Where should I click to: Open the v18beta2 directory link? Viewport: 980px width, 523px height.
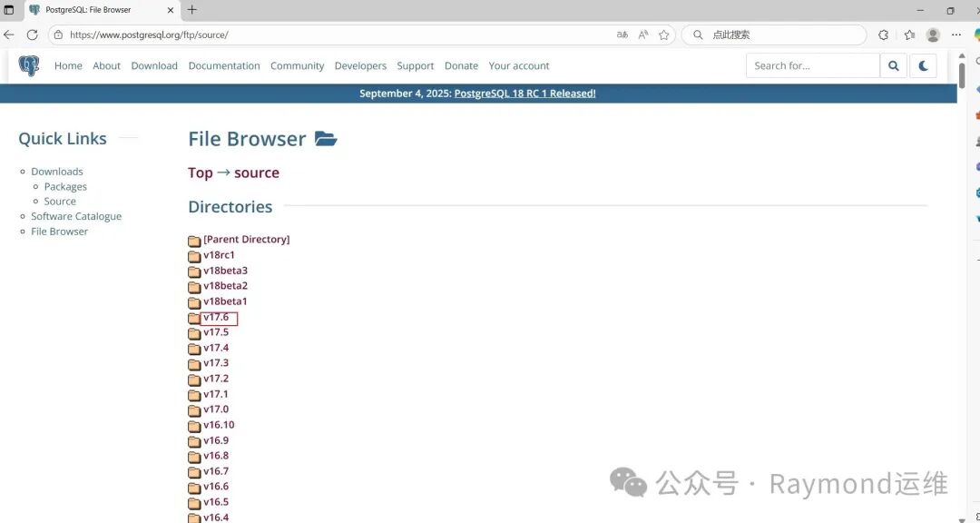pos(226,285)
